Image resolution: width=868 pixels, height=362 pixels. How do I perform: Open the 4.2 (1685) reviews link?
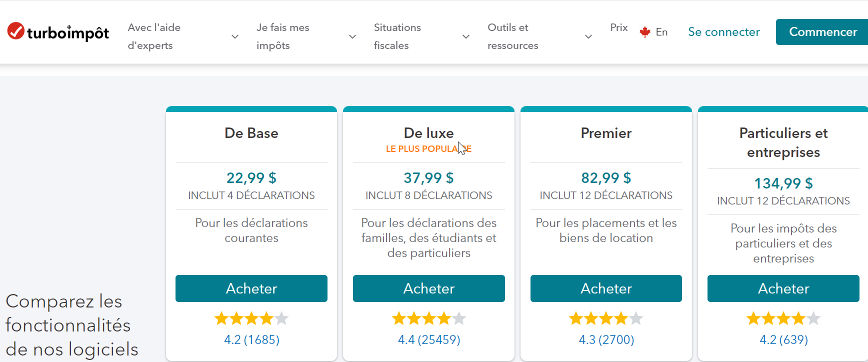coord(251,340)
